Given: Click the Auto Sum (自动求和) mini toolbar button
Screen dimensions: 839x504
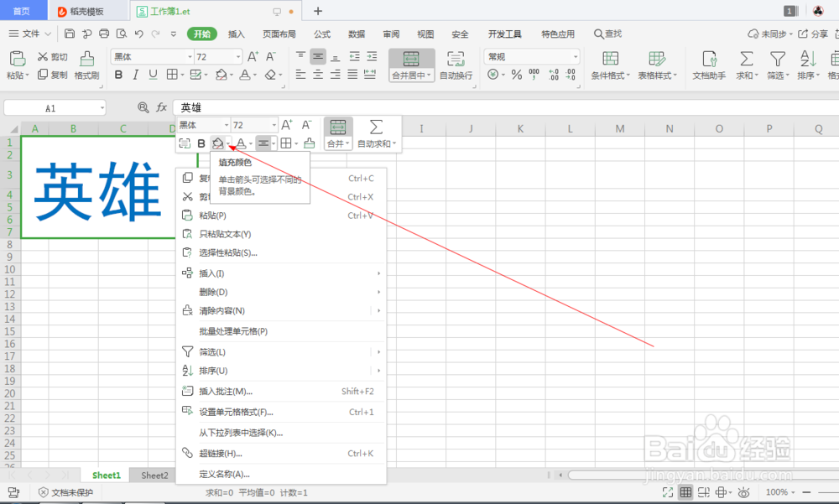Looking at the screenshot, I should (377, 134).
